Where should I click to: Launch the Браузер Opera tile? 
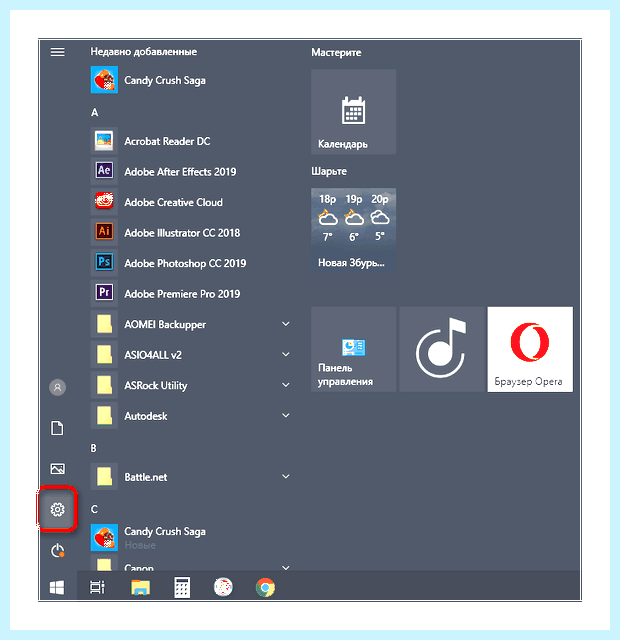(530, 349)
